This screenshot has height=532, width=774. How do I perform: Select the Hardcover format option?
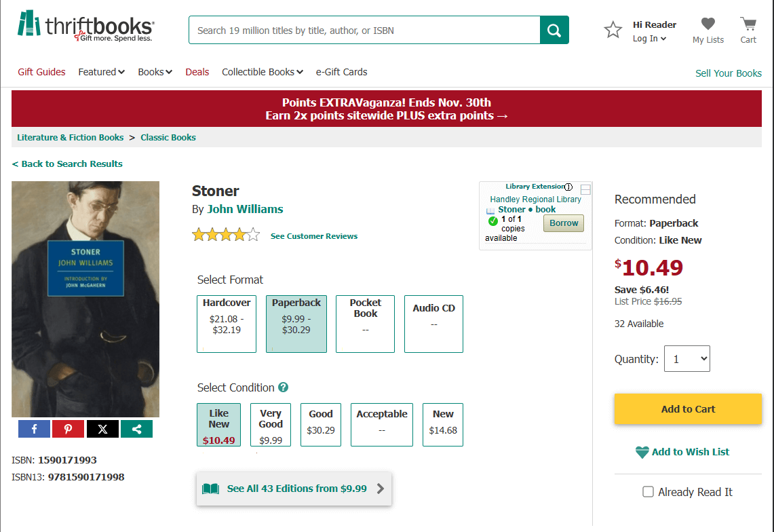[227, 324]
